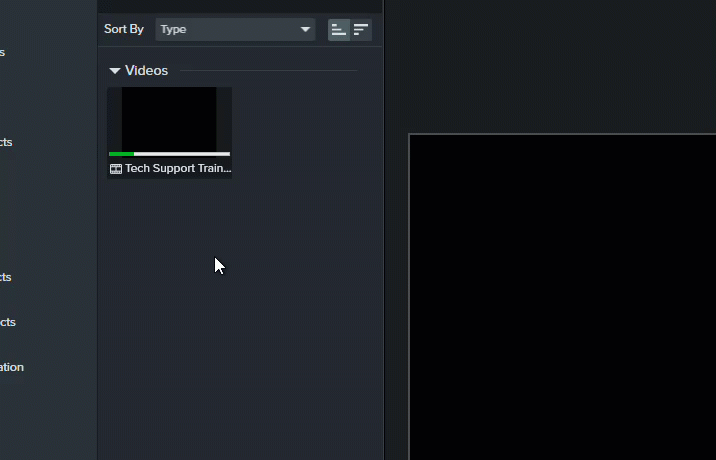Open the top sidebar tab ending in "s"
The image size is (716, 460).
[x=3, y=52]
